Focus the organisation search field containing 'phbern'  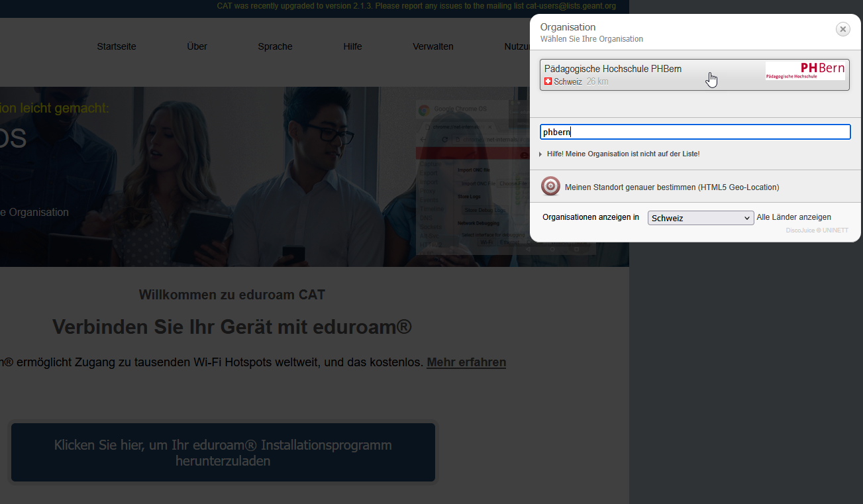point(695,132)
